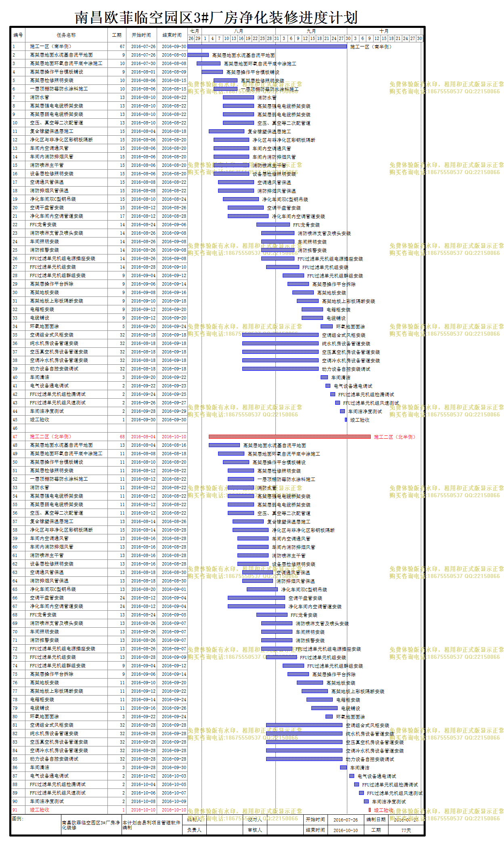This screenshot has height=845, width=504.
Task: Click row 36 task 纯水机房设备管道安装
Action: point(54,343)
